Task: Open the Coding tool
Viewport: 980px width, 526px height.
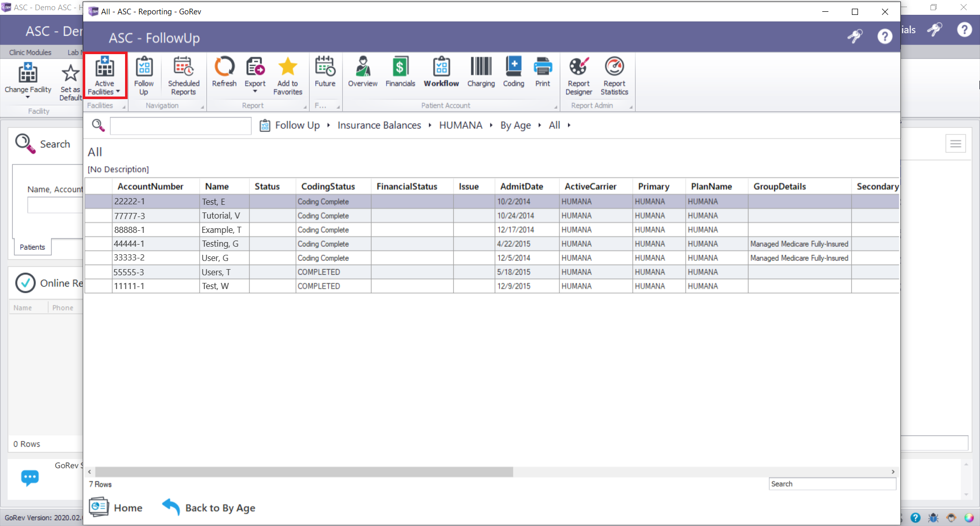Action: (513, 72)
